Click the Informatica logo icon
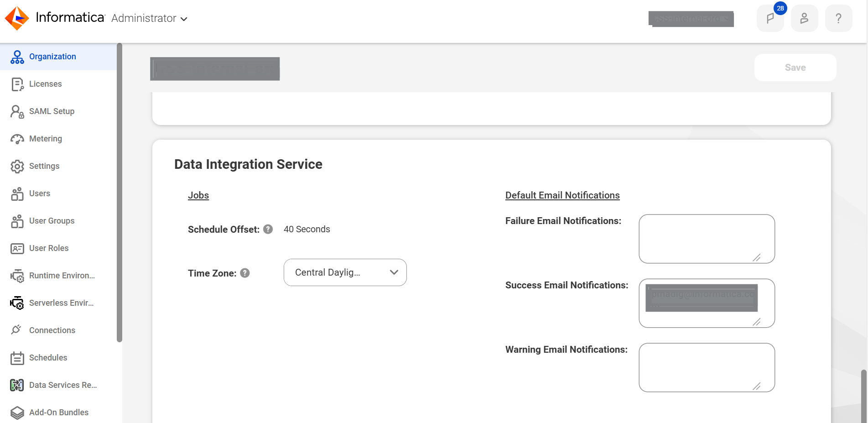This screenshot has width=868, height=423. 17,18
